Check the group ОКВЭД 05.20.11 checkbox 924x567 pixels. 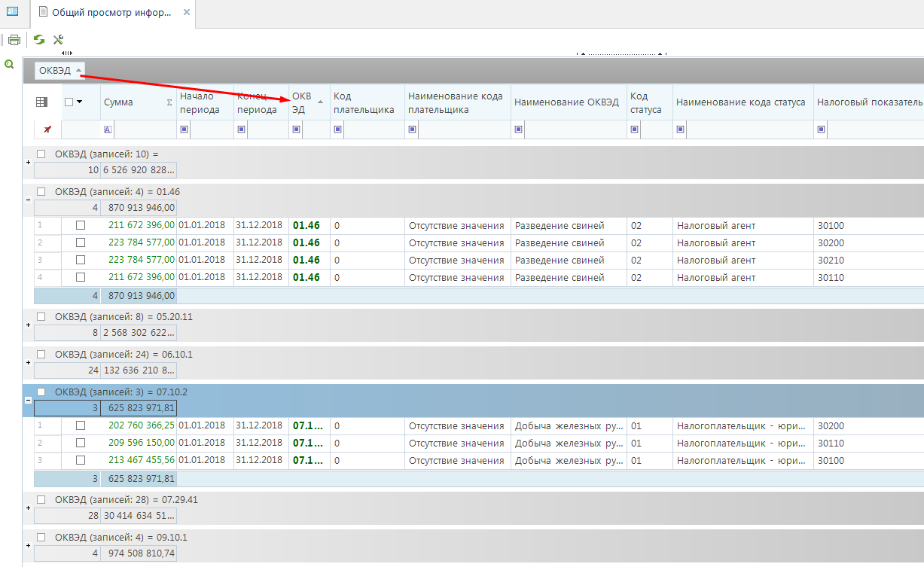click(41, 316)
